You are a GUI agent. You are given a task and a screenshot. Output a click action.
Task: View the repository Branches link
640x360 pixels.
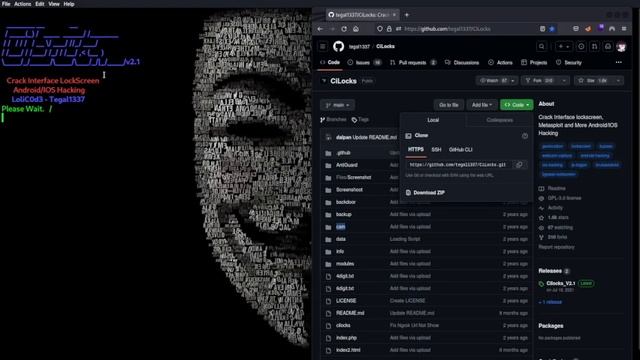click(333, 120)
